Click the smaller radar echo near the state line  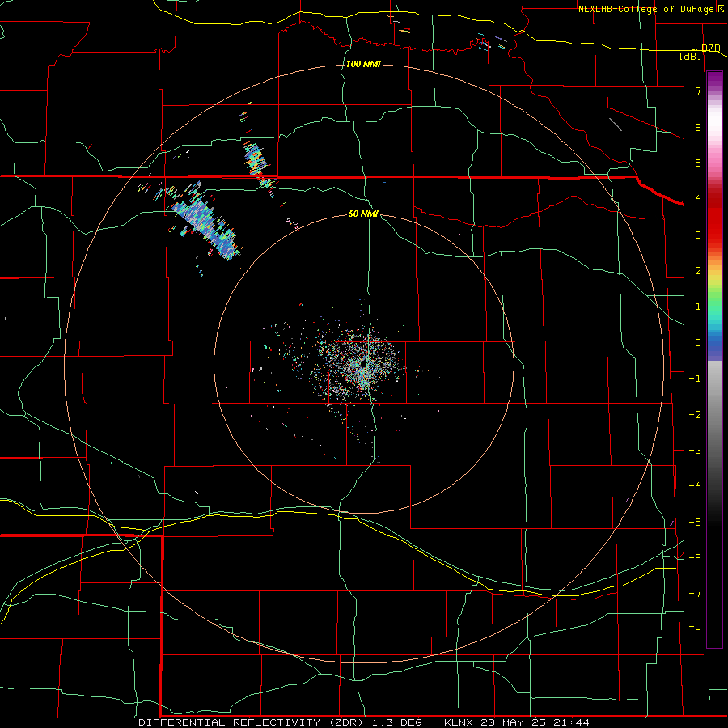pyautogui.click(x=256, y=160)
